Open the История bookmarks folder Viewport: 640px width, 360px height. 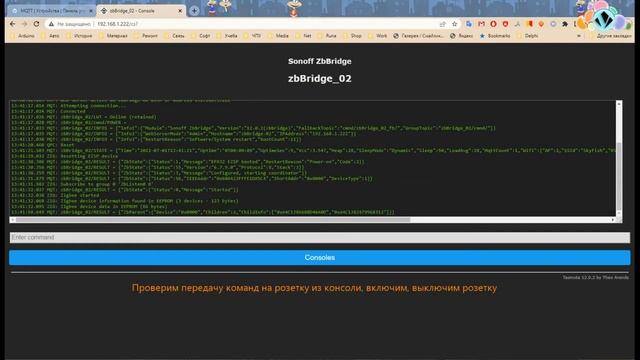click(80, 36)
